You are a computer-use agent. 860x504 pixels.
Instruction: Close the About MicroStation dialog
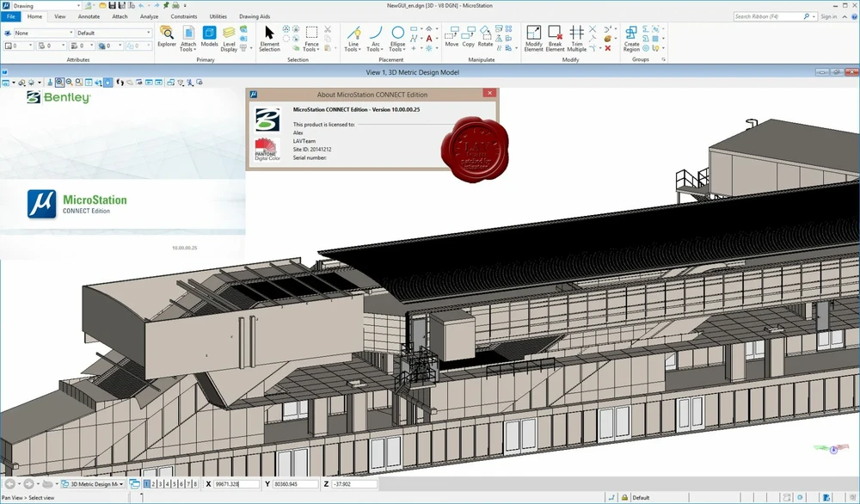(x=488, y=94)
